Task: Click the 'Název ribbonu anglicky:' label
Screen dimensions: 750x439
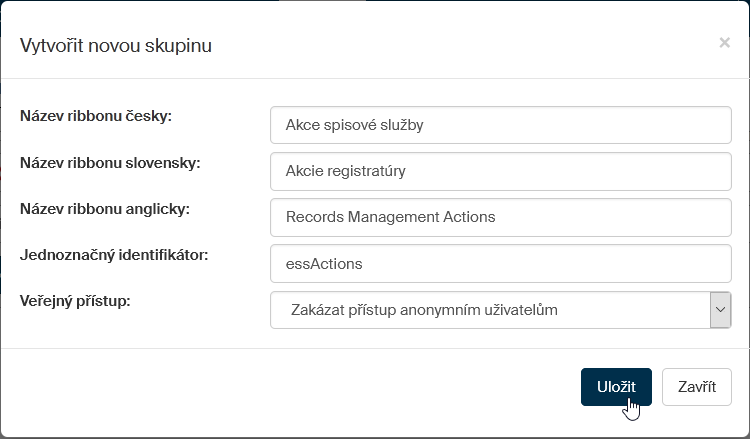Action: (104, 208)
